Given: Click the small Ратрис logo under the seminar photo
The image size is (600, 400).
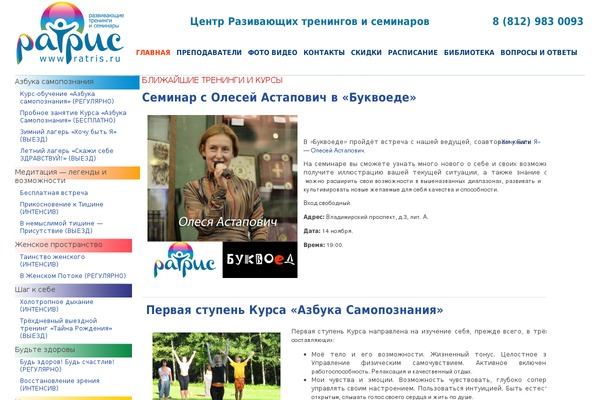Looking at the screenshot, I should point(184,260).
